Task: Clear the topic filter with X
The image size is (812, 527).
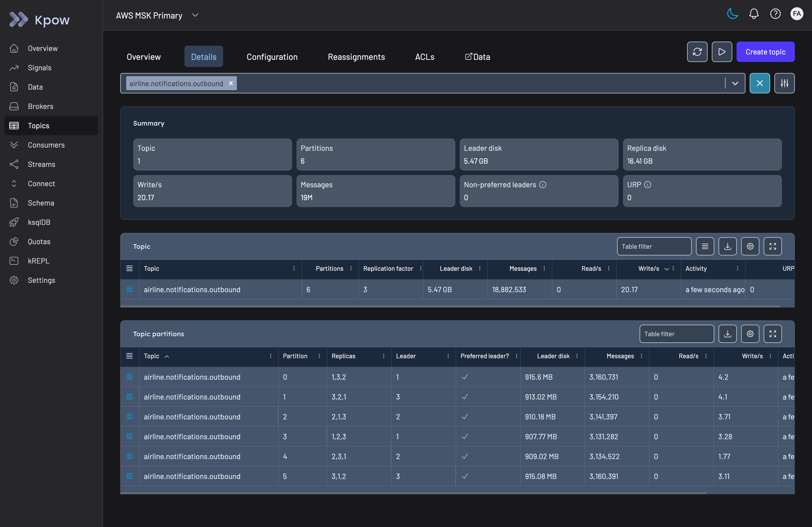Action: 759,83
